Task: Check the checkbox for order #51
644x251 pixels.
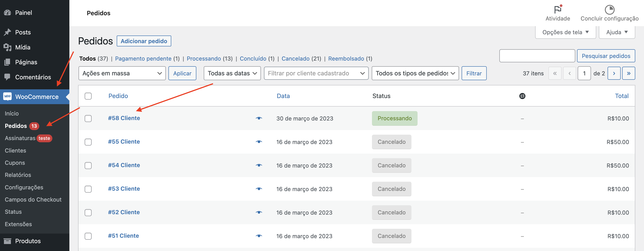Action: [x=88, y=236]
